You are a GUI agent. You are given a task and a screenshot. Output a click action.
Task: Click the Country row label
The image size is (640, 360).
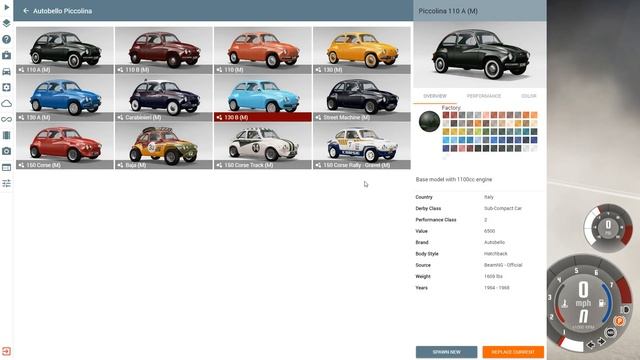(424, 197)
